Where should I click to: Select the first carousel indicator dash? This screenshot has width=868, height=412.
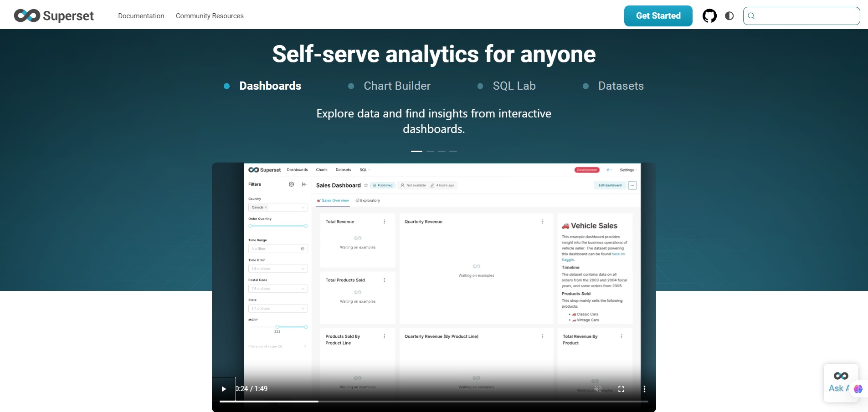click(416, 151)
